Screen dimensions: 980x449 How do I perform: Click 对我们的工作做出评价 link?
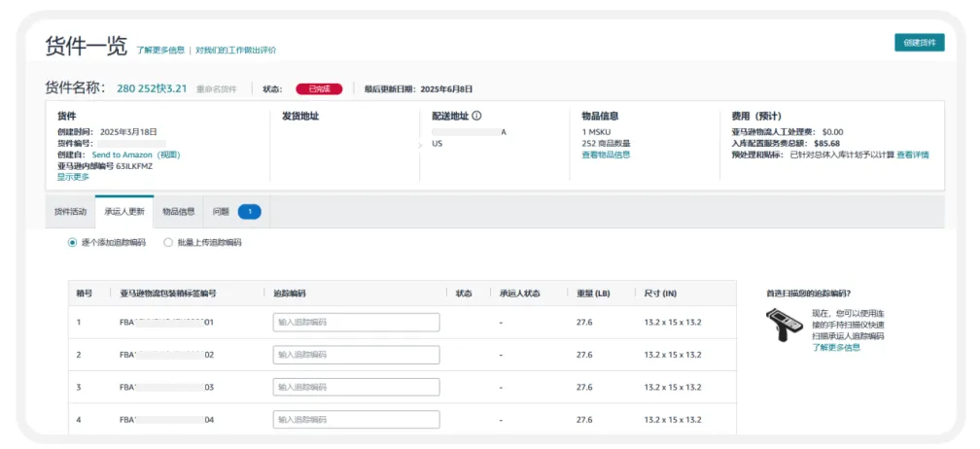click(235, 50)
